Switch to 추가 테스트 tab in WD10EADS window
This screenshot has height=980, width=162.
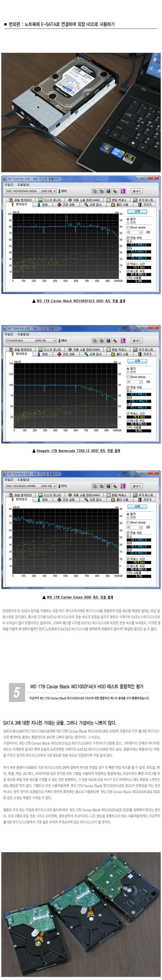(143, 495)
